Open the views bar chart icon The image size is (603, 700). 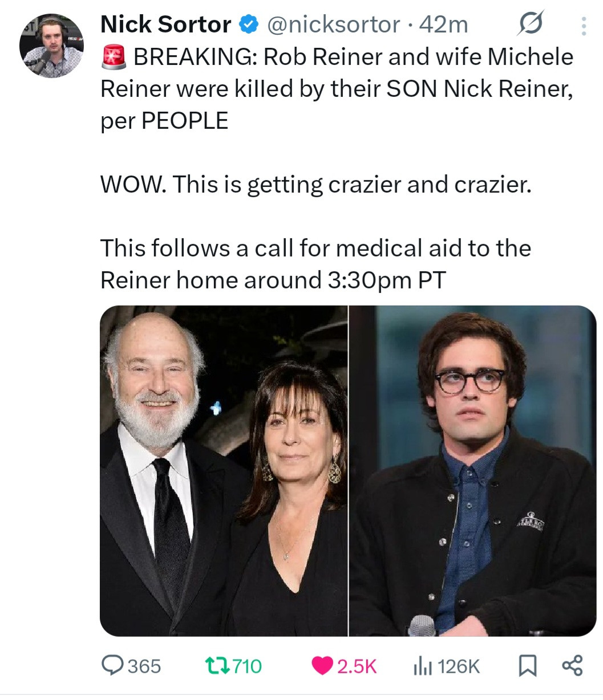pyautogui.click(x=422, y=665)
